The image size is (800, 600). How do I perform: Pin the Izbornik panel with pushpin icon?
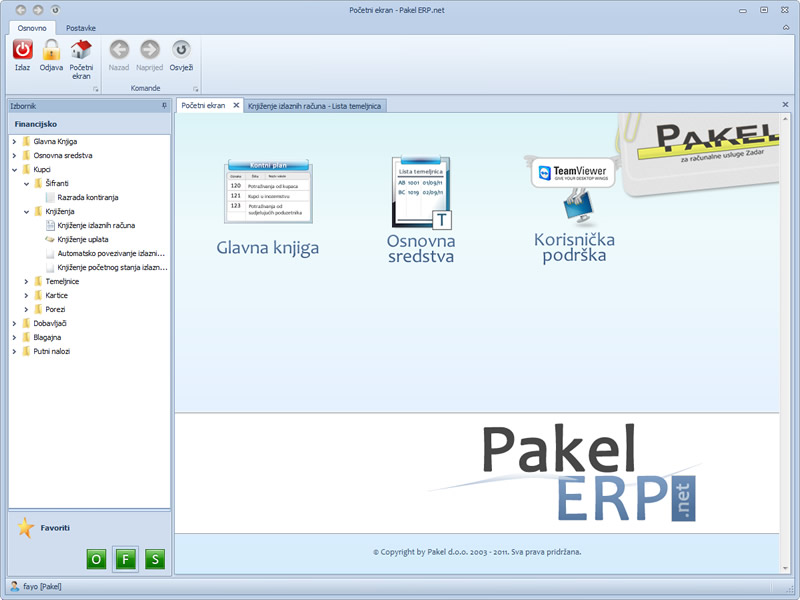(164, 106)
